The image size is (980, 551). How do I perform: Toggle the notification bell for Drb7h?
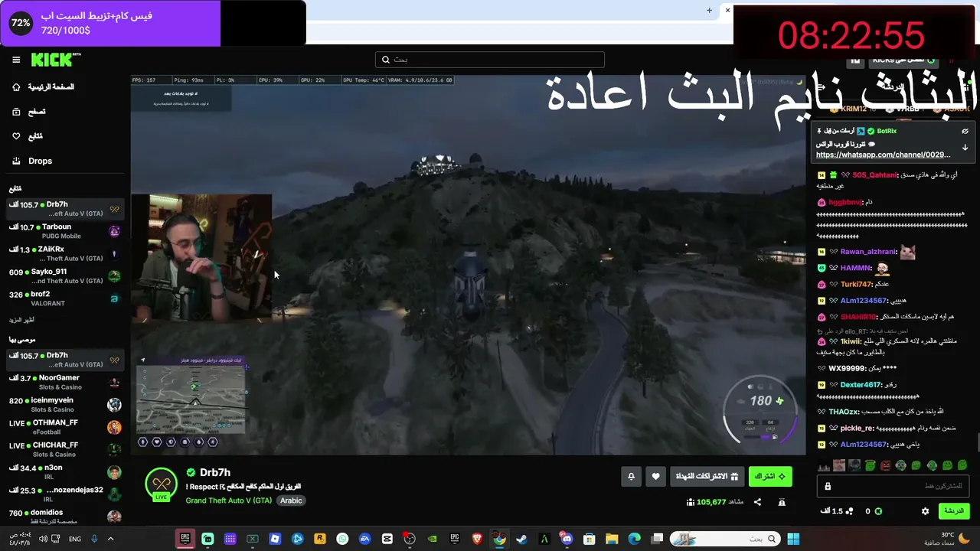click(x=631, y=476)
